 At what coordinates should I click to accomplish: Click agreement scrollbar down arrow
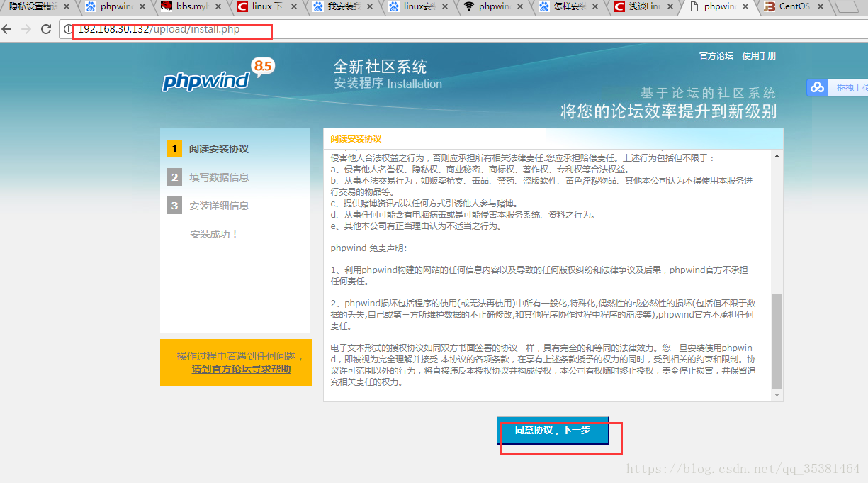[x=777, y=395]
